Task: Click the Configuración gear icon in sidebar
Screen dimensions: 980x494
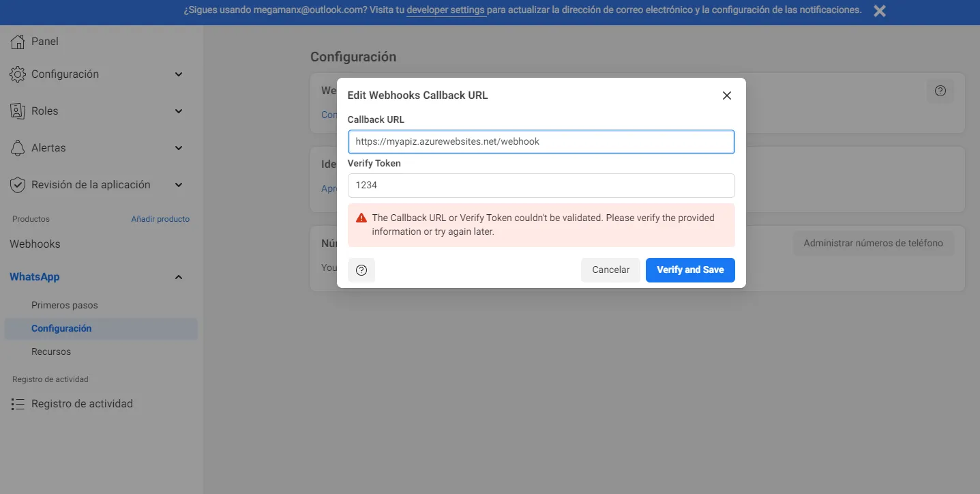Action: click(18, 74)
